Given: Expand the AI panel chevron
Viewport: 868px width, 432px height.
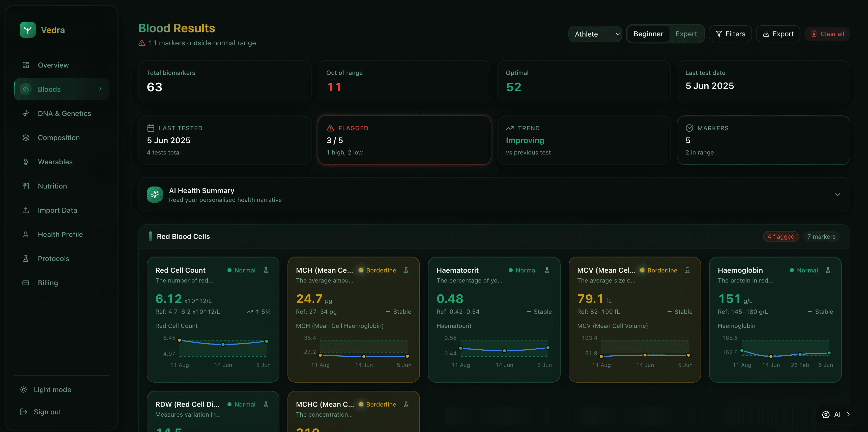Looking at the screenshot, I should pyautogui.click(x=848, y=415).
